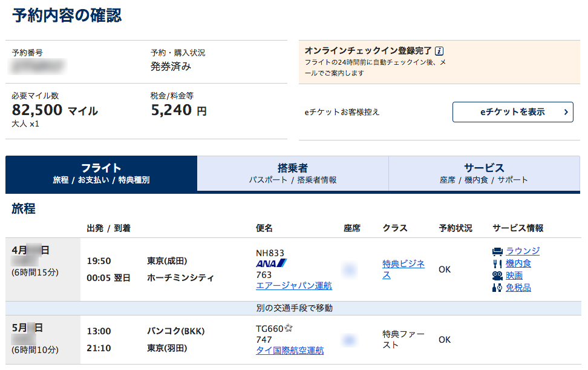Select the cutlery icon next to 機内食
The height and width of the screenshot is (370, 588).
point(497,263)
